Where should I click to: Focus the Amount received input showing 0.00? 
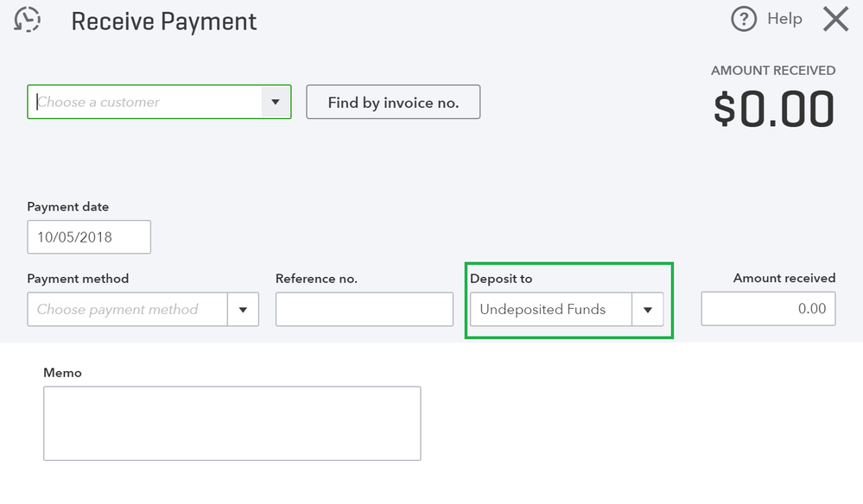(767, 309)
